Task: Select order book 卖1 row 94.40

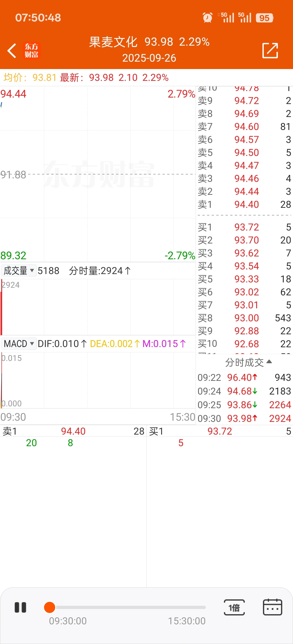Action: pyautogui.click(x=244, y=205)
